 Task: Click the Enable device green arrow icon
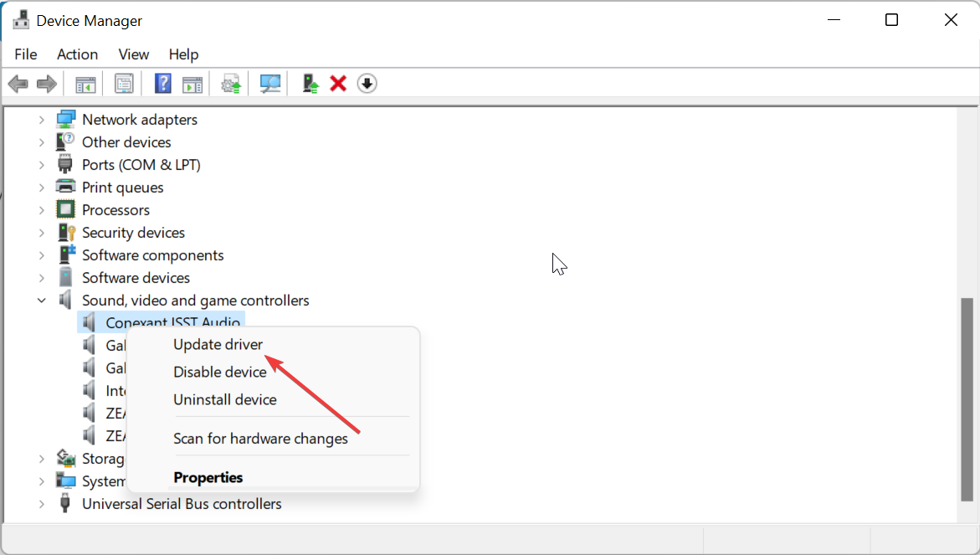coord(310,84)
